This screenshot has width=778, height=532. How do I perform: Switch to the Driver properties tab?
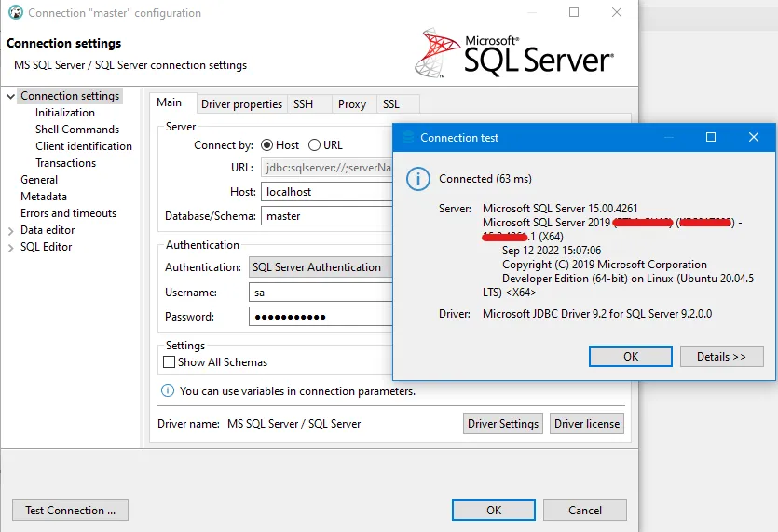pos(241,103)
